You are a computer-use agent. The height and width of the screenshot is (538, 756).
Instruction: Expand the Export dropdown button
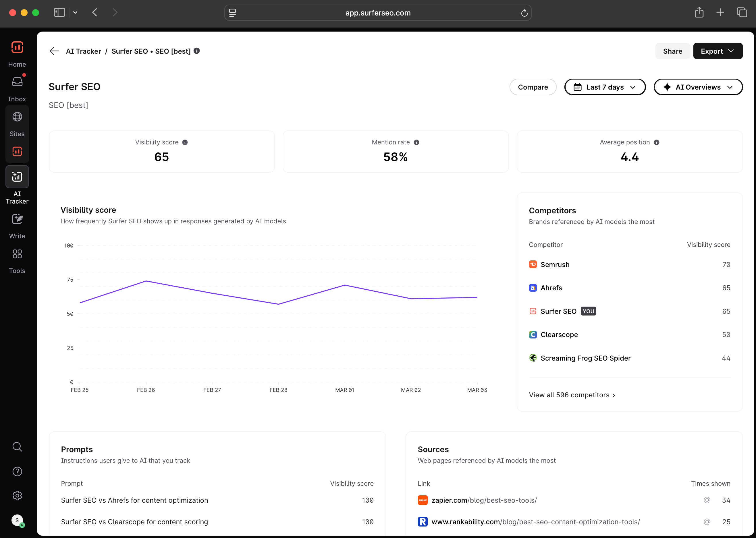(718, 51)
